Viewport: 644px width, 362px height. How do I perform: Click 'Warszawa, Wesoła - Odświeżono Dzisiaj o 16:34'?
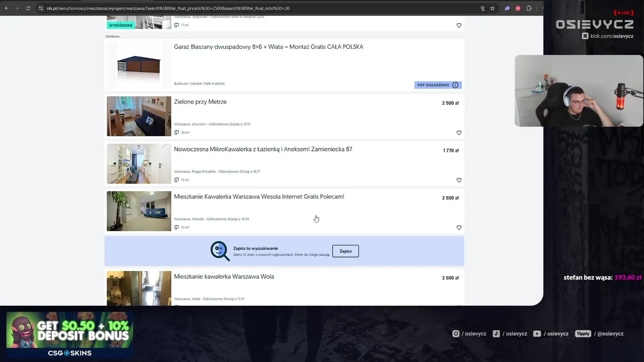click(x=211, y=219)
